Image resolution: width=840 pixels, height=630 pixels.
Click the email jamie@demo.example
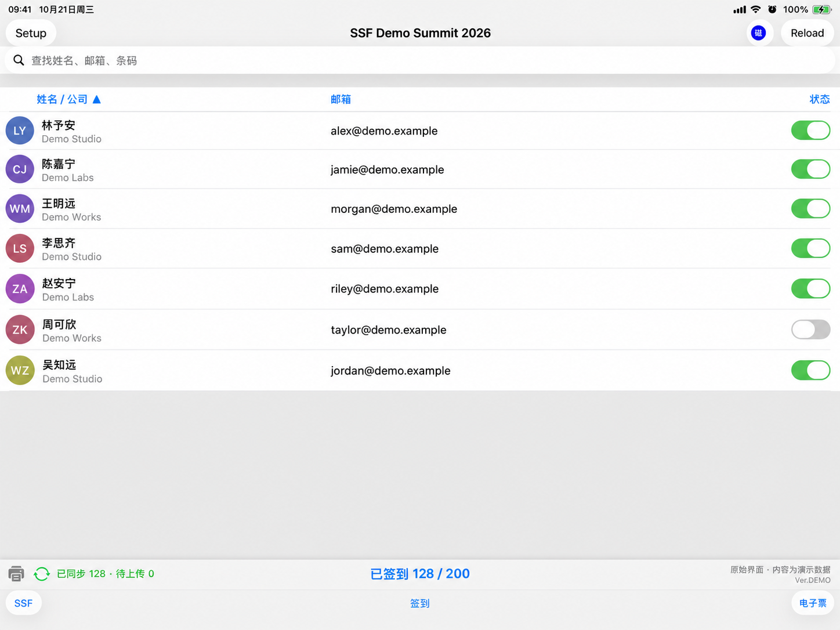pyautogui.click(x=388, y=169)
